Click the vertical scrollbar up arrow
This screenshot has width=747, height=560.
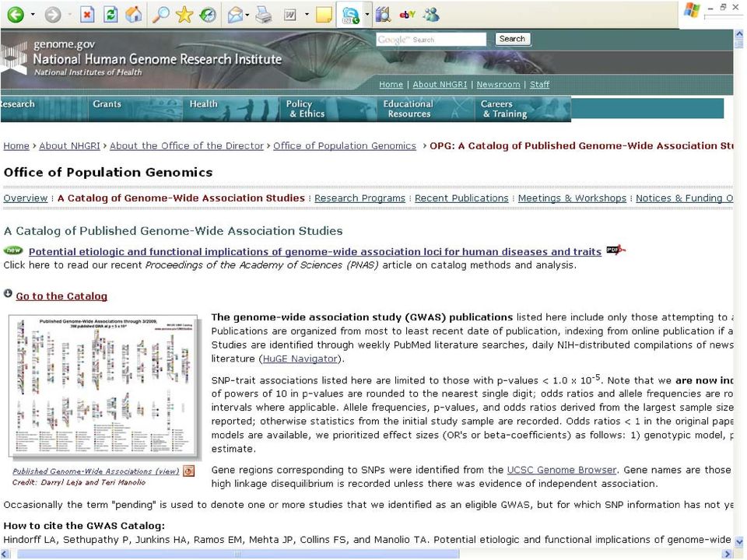coord(739,35)
